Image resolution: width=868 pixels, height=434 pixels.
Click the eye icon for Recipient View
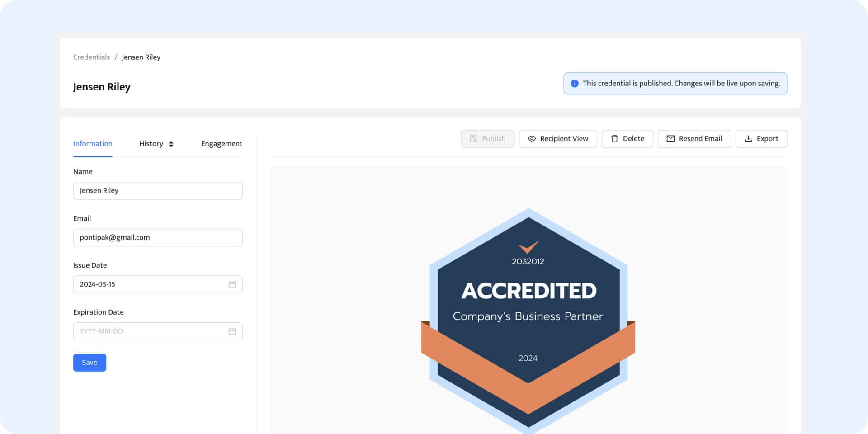click(x=532, y=139)
